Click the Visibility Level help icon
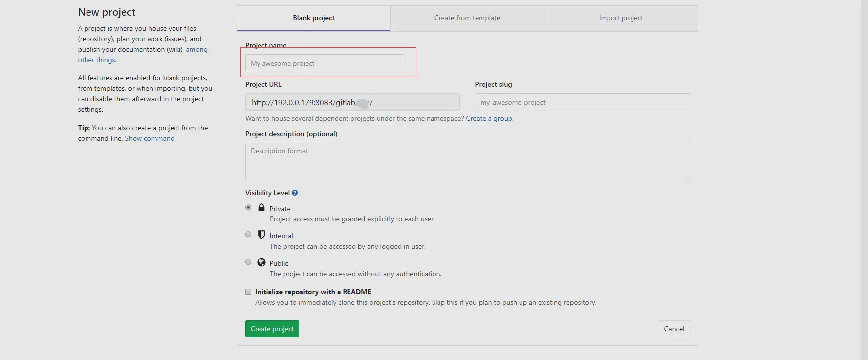The image size is (868, 360). click(x=295, y=193)
